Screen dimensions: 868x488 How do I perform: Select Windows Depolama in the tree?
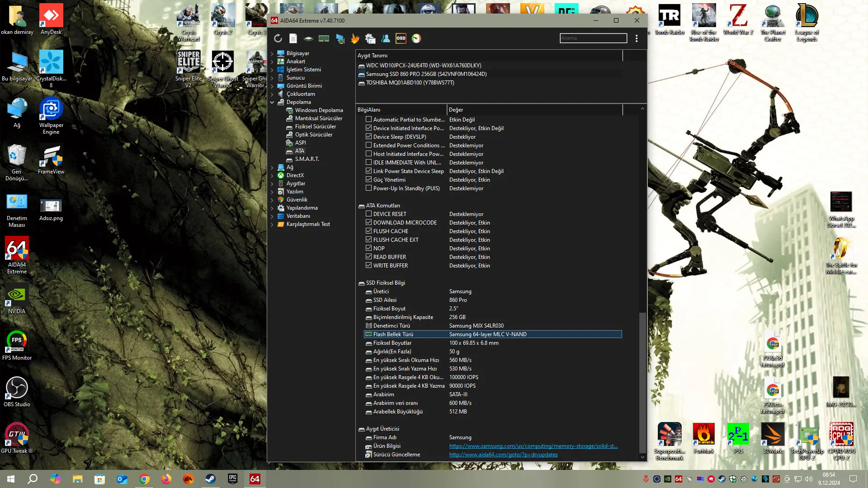pyautogui.click(x=319, y=110)
